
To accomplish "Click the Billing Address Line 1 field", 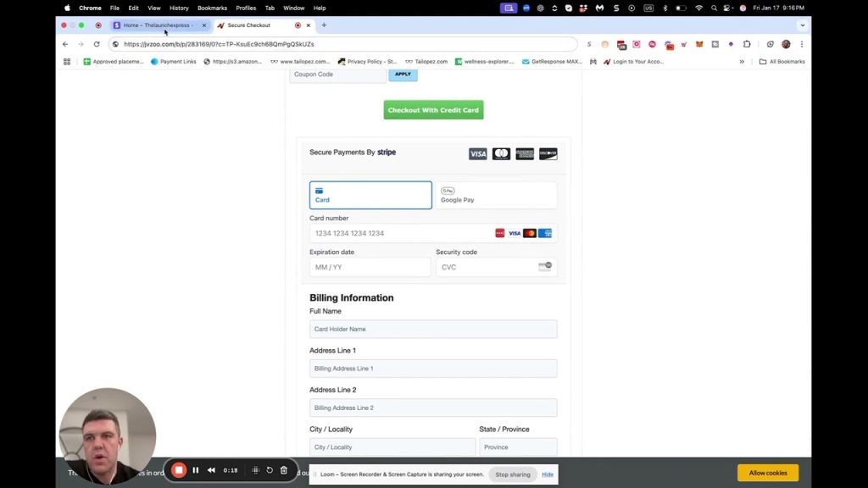I will pyautogui.click(x=433, y=369).
